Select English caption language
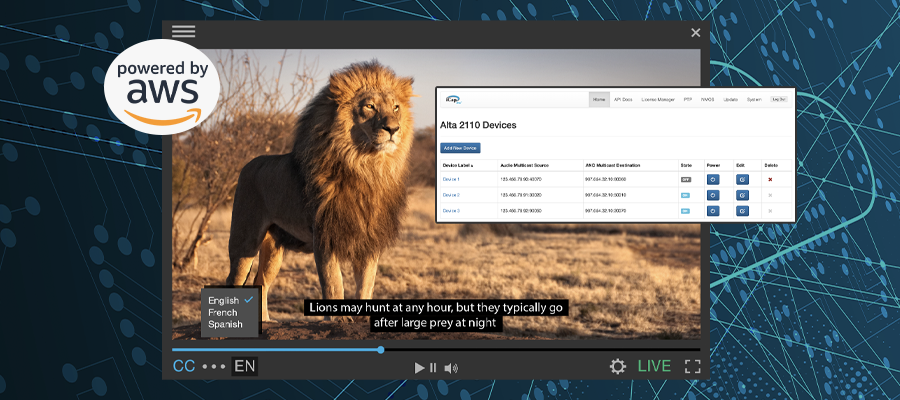Image resolution: width=900 pixels, height=400 pixels. [224, 300]
